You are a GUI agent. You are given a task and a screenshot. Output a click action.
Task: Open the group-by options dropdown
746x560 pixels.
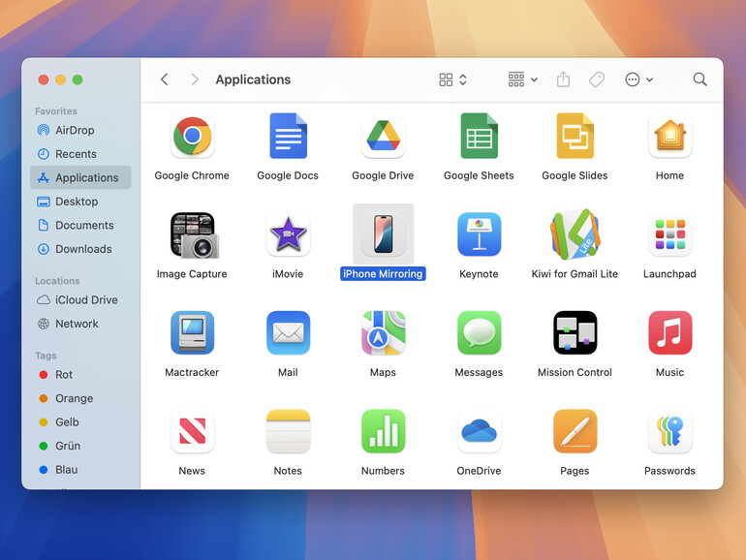point(522,79)
